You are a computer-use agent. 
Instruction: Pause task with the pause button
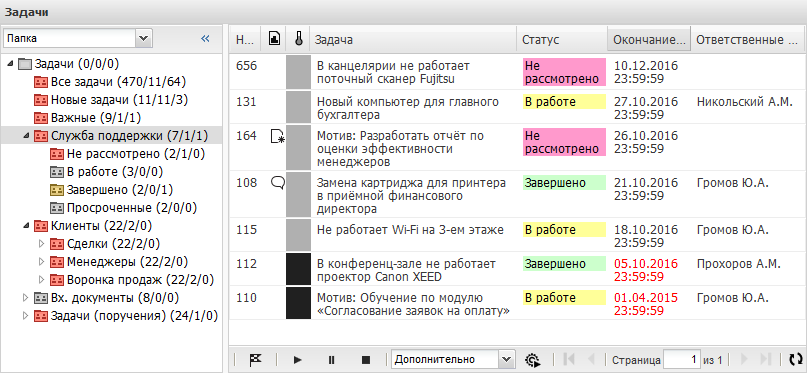click(x=331, y=360)
